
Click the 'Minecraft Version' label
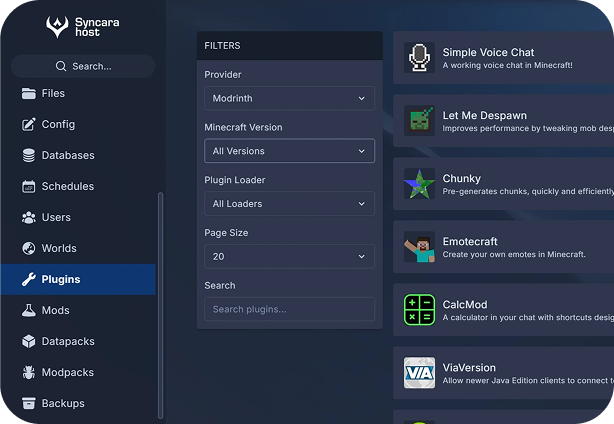[x=243, y=127]
